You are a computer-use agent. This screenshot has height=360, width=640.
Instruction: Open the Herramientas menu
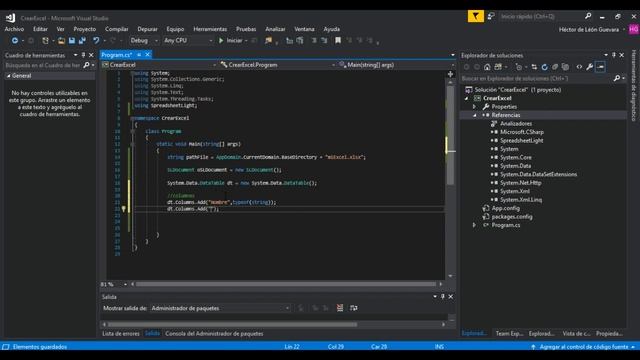(x=210, y=29)
